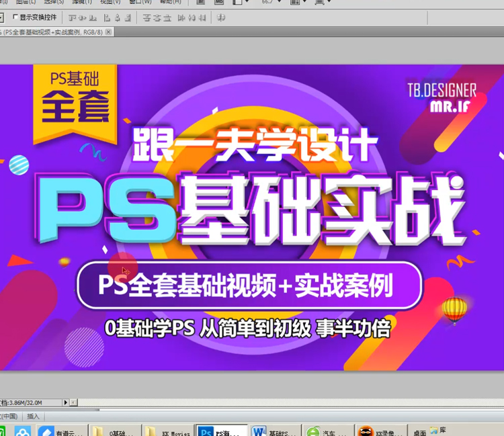Select the PS全套基础视频+实战案例 document tab
504x436 pixels.
[x=53, y=32]
